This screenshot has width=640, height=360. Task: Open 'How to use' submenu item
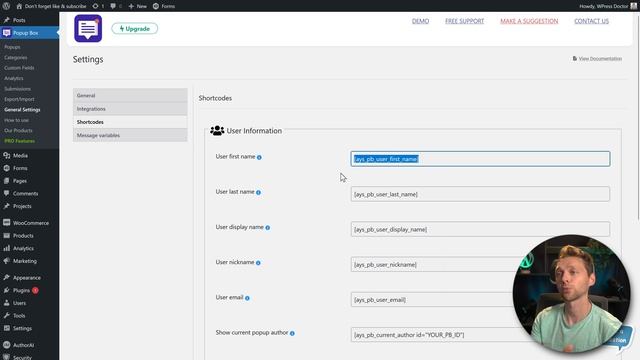[x=17, y=120]
